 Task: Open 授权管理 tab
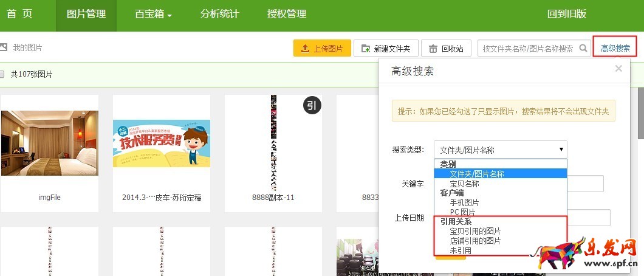pyautogui.click(x=287, y=13)
